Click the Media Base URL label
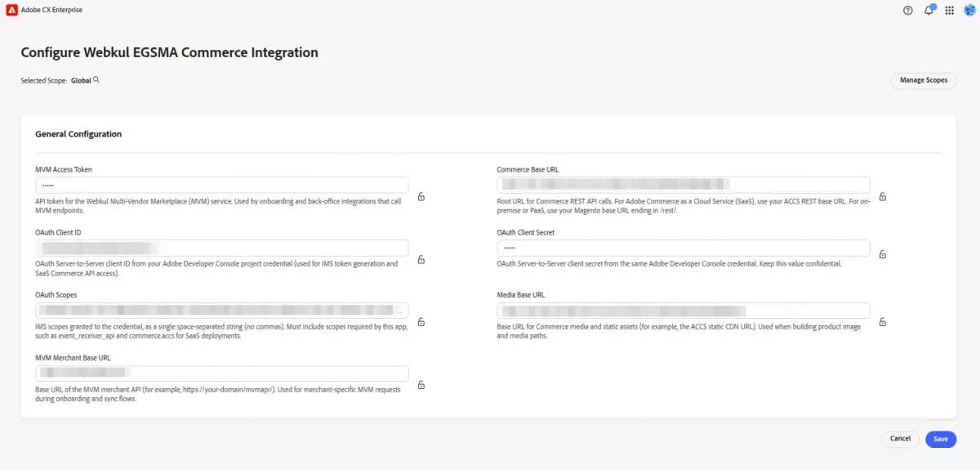Screen dimensions: 980x470 click(x=522, y=295)
